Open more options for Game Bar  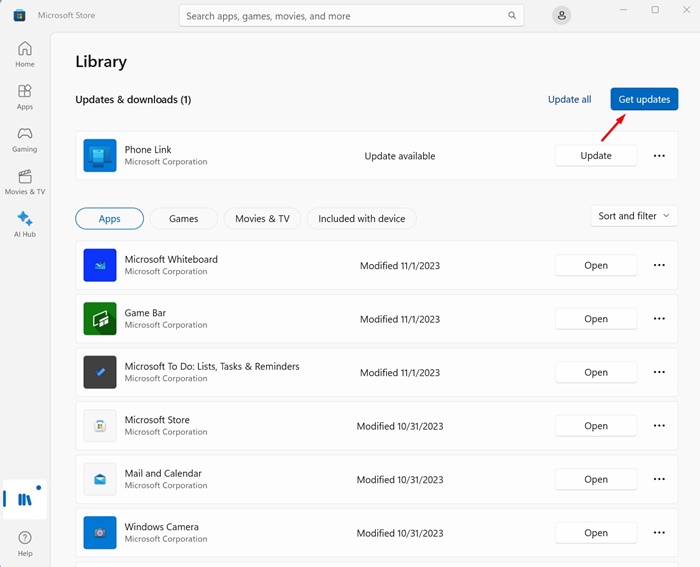click(659, 319)
